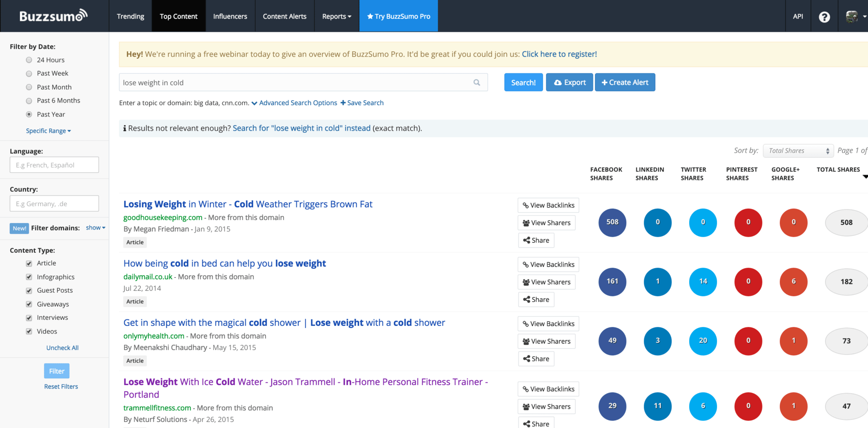Click the Filter button in sidebar
The width and height of the screenshot is (868, 428).
coord(57,371)
